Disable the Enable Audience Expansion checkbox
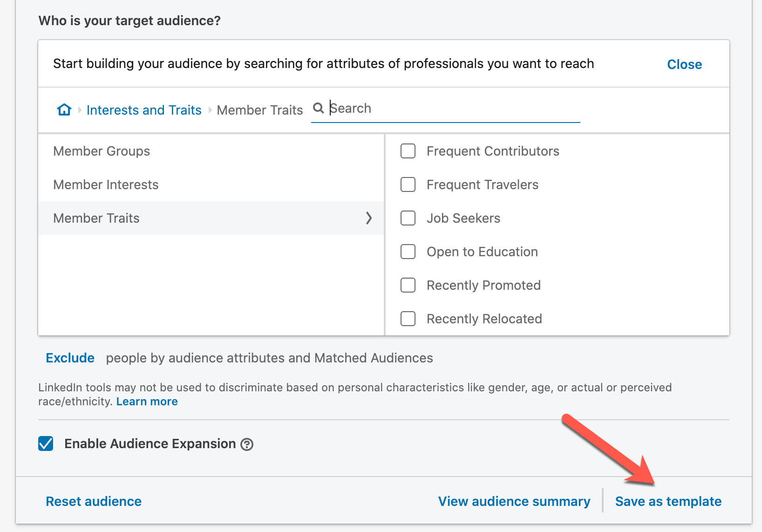Viewport: 762px width, 532px height. [x=46, y=443]
